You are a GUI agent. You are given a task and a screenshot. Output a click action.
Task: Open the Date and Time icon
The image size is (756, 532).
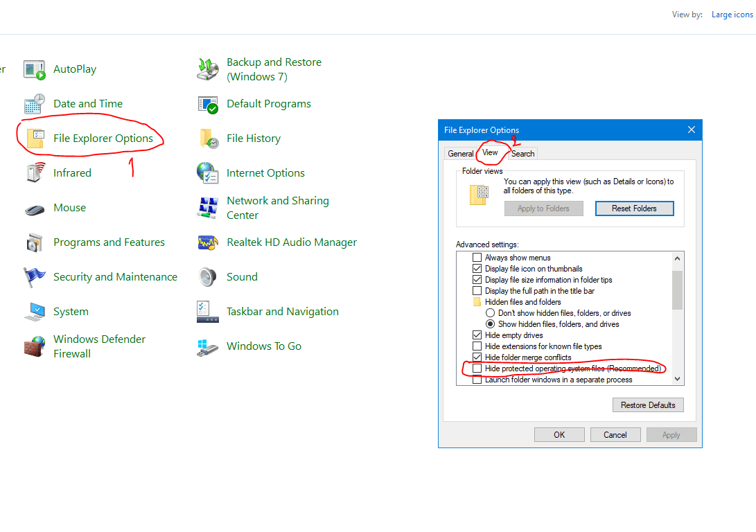point(34,104)
